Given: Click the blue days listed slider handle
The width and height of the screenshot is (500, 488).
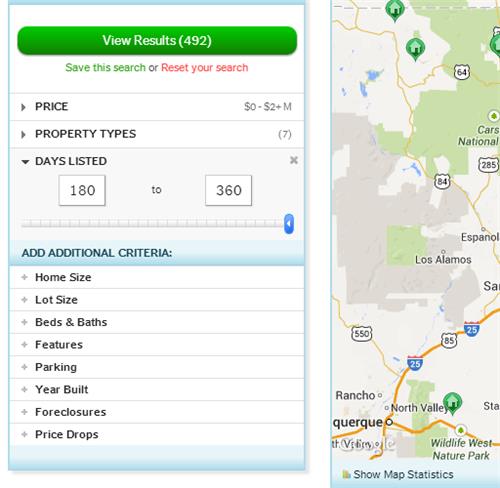Looking at the screenshot, I should coord(289,224).
